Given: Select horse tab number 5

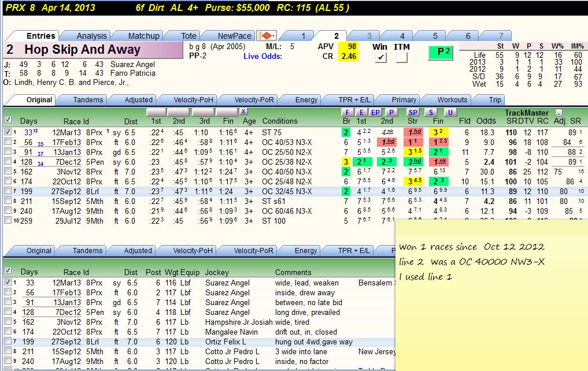Looking at the screenshot, I should 435,36.
